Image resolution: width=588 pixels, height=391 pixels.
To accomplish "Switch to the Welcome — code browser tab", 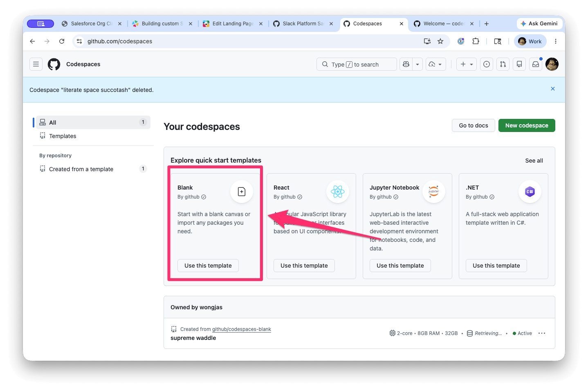I will click(x=444, y=24).
